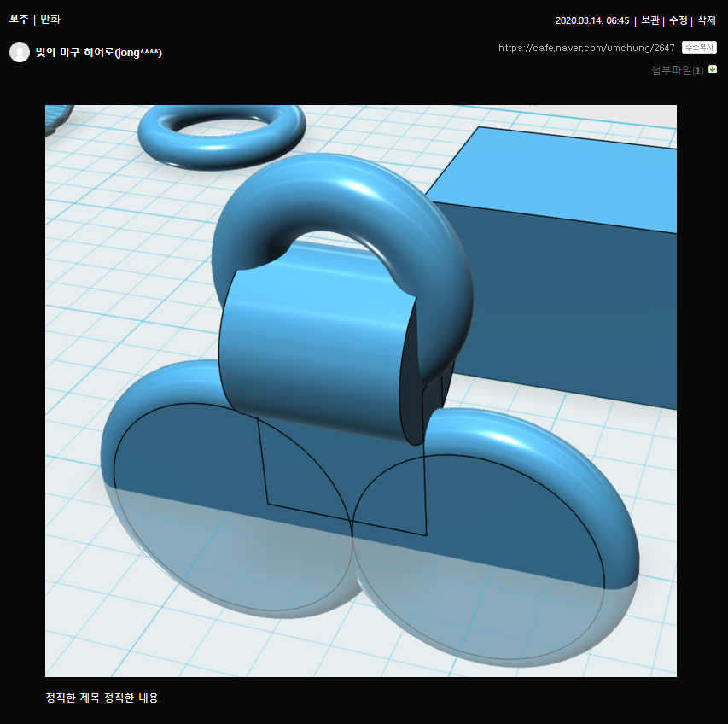Click the 수정 edit link
Image resolution: width=728 pixels, height=724 pixels.
(678, 20)
